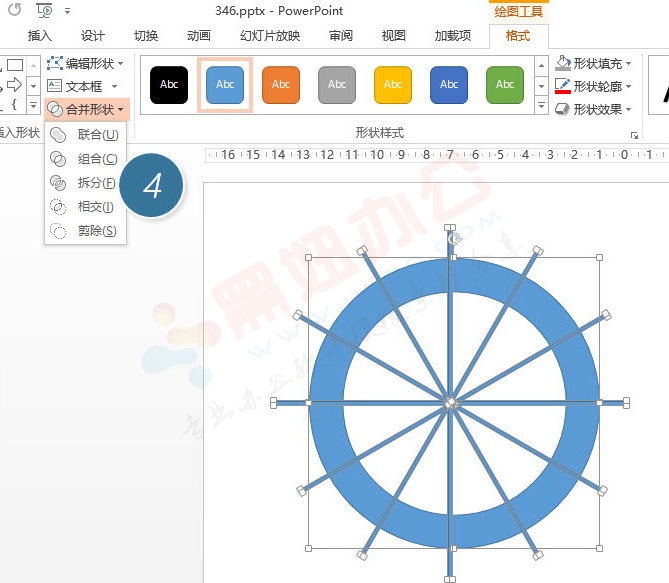Open 形状轮廓 shape outline menu
Image resolution: width=669 pixels, height=583 pixels.
click(594, 86)
